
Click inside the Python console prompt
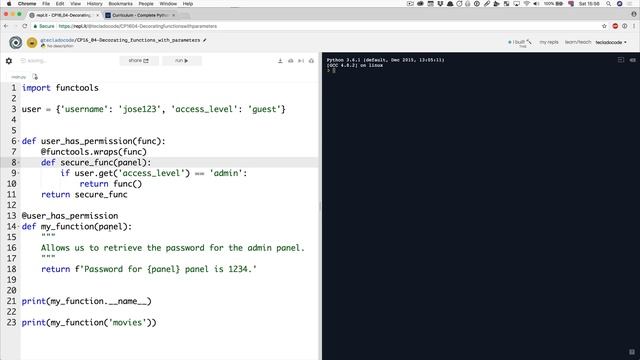pyautogui.click(x=334, y=71)
